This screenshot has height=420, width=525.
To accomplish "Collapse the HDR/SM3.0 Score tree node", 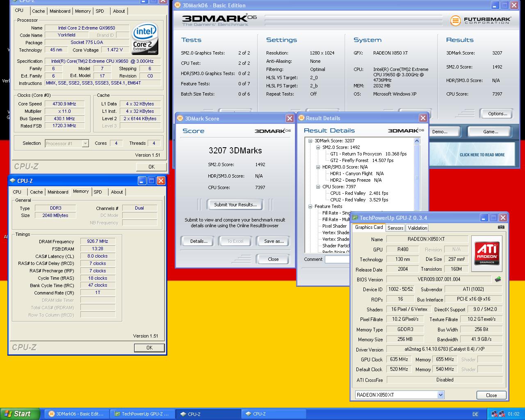I will pyautogui.click(x=318, y=167).
